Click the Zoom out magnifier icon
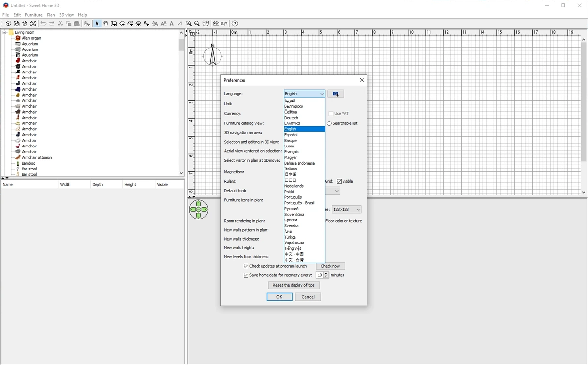This screenshot has height=365, width=588. point(196,24)
